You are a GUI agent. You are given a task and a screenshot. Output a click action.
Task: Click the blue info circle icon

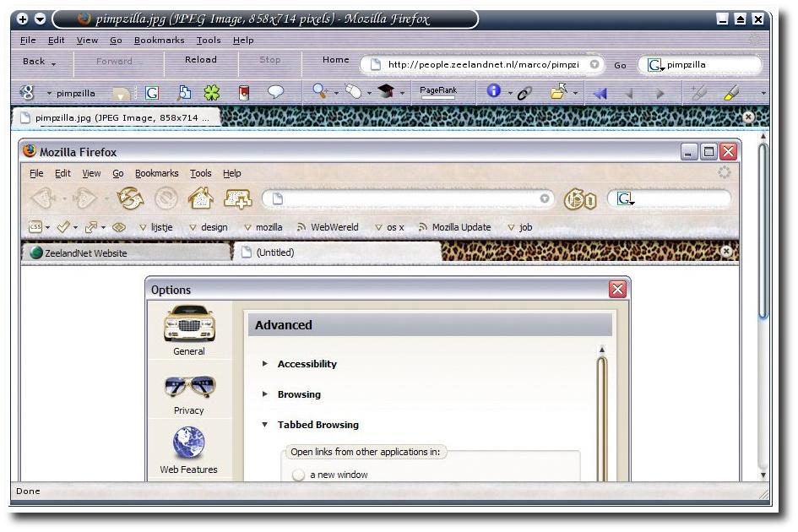(493, 90)
